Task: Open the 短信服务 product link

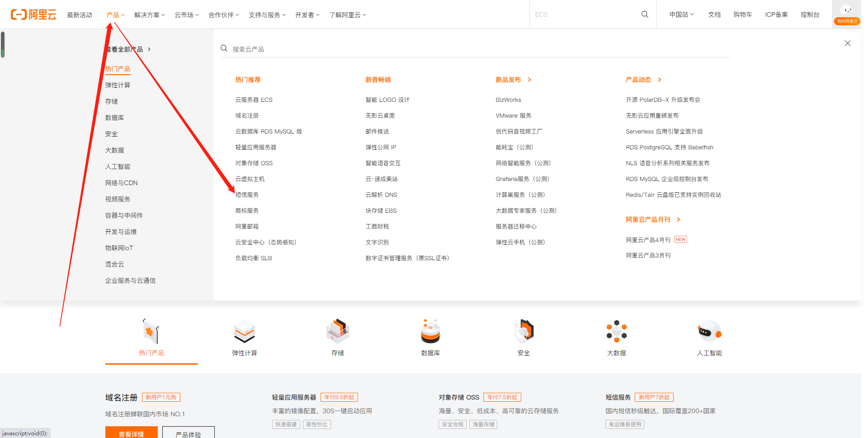Action: 247,195
